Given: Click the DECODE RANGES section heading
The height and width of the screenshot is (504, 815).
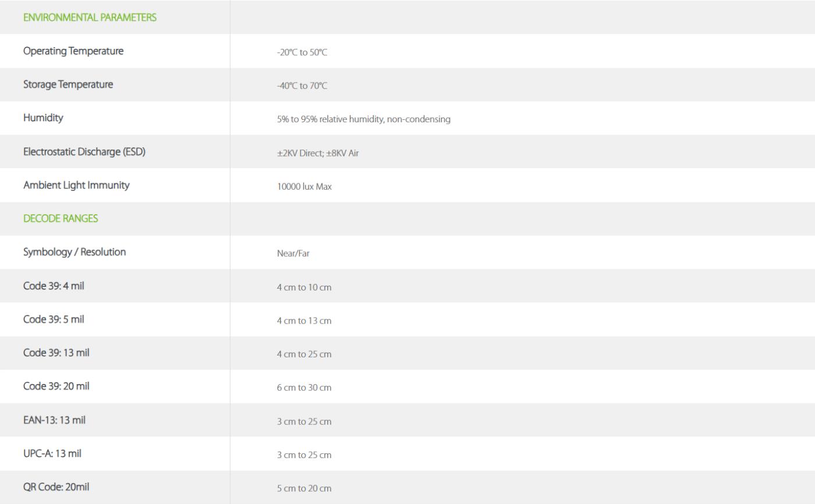Looking at the screenshot, I should coord(61,219).
